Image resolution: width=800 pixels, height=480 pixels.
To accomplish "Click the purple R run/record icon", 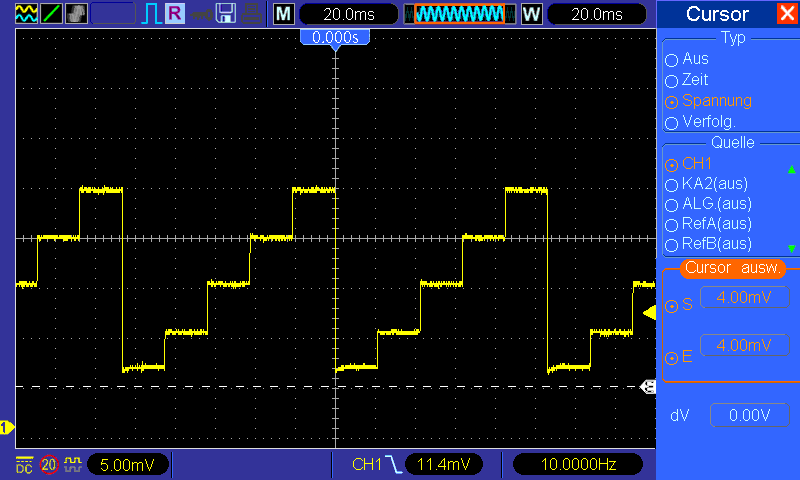I will (x=175, y=13).
